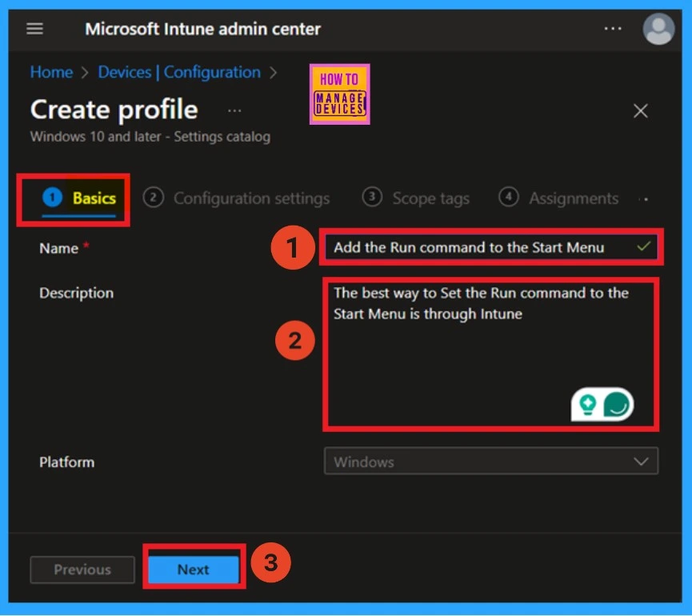
Task: Open the hamburger navigation menu
Action: coord(34,29)
